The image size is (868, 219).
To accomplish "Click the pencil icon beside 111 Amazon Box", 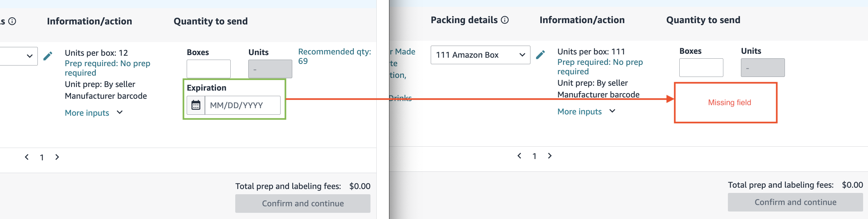I will click(541, 54).
